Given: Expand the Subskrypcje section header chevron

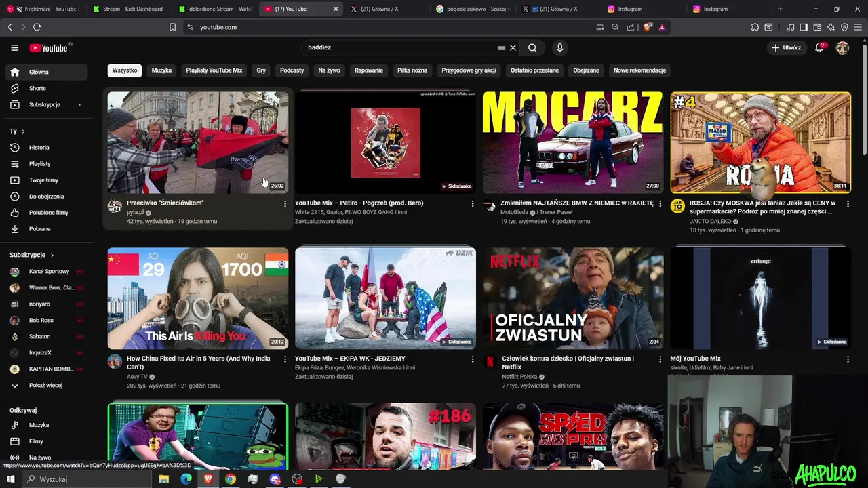Looking at the screenshot, I should tap(52, 255).
